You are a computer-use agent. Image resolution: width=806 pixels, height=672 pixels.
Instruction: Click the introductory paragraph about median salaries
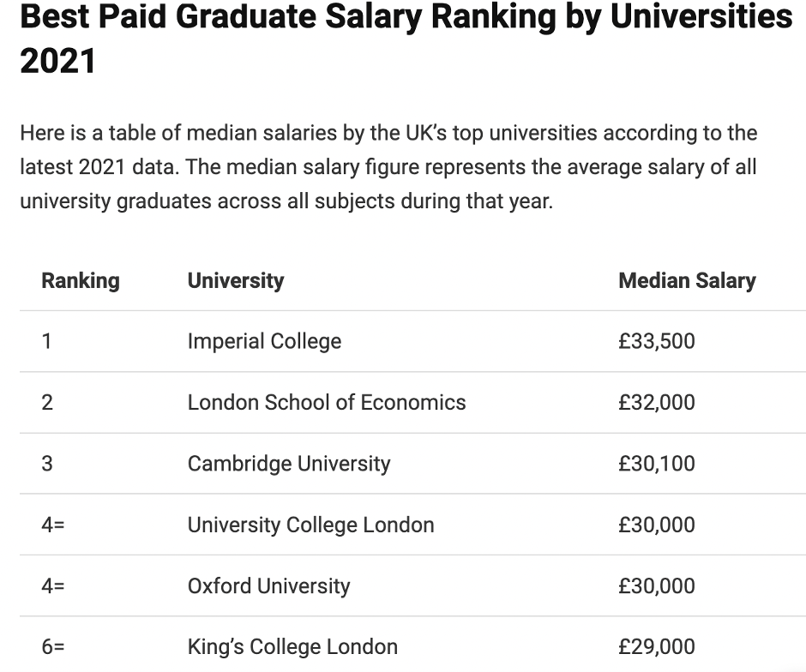(388, 167)
